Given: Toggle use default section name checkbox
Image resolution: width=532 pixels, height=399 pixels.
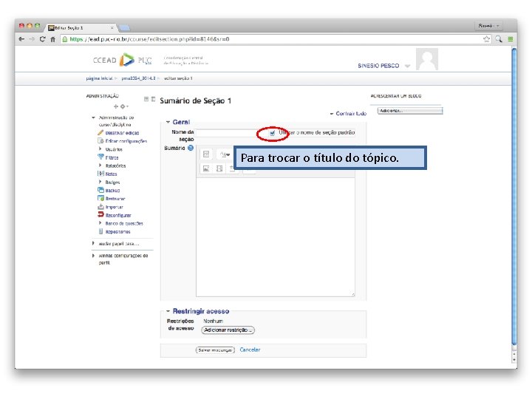Looking at the screenshot, I should (272, 133).
